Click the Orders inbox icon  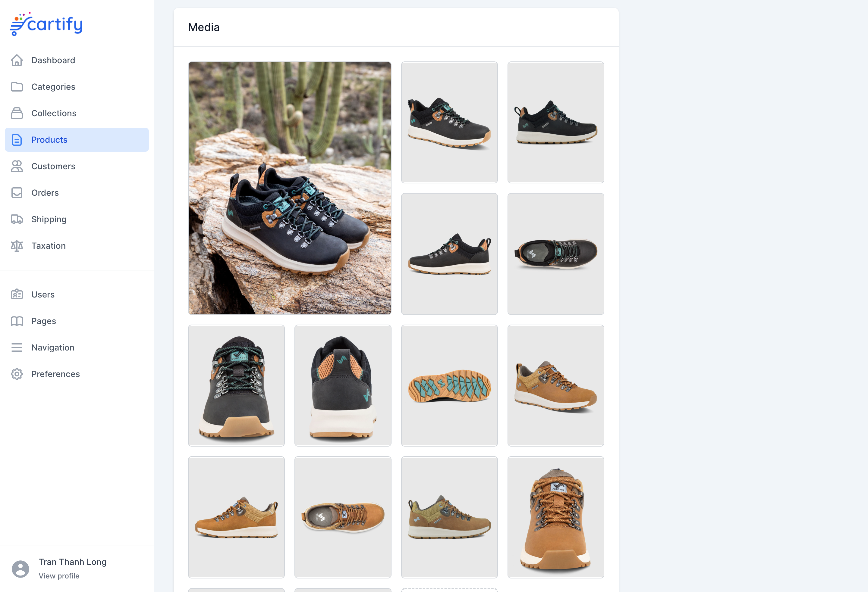tap(17, 193)
